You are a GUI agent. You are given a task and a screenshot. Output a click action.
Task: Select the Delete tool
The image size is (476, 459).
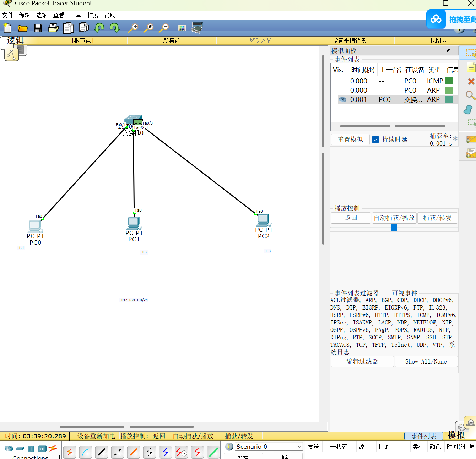[471, 81]
